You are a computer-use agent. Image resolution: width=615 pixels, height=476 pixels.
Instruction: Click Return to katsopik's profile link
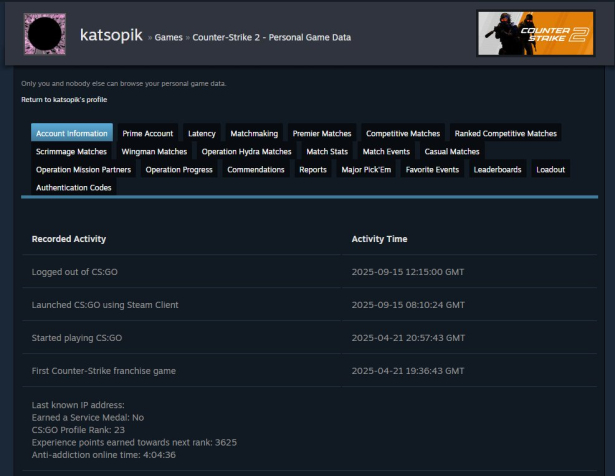click(64, 100)
